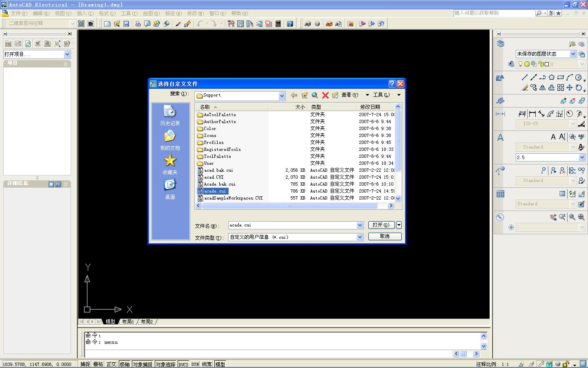Screen dimensions: 588x368
Task: Select the Line tool in the dashboard
Action: 525,77
